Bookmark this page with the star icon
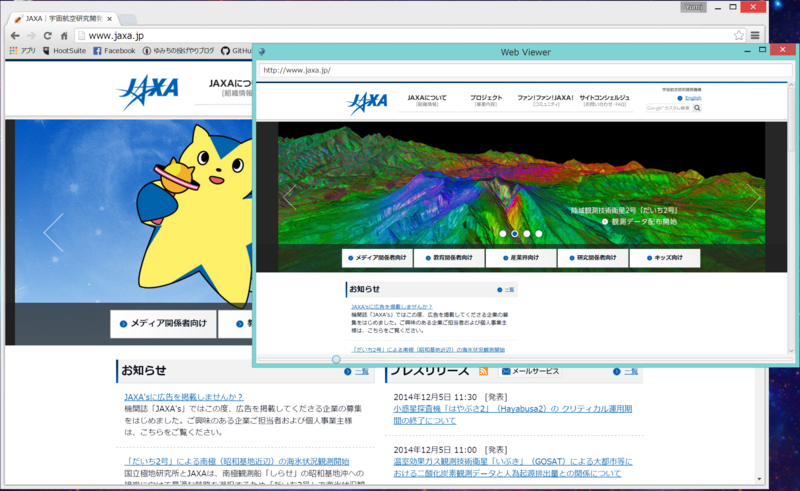800x491 pixels. coord(738,35)
